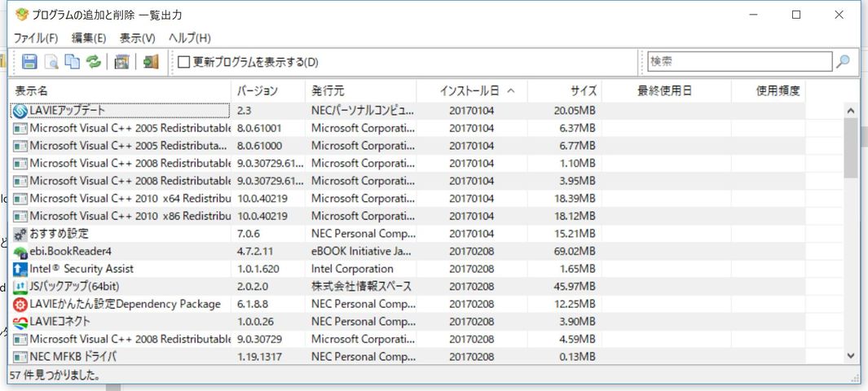Viewport: 868px width, 391px height.
Task: Select the ebi.BookReader4 entry
Action: 70,251
